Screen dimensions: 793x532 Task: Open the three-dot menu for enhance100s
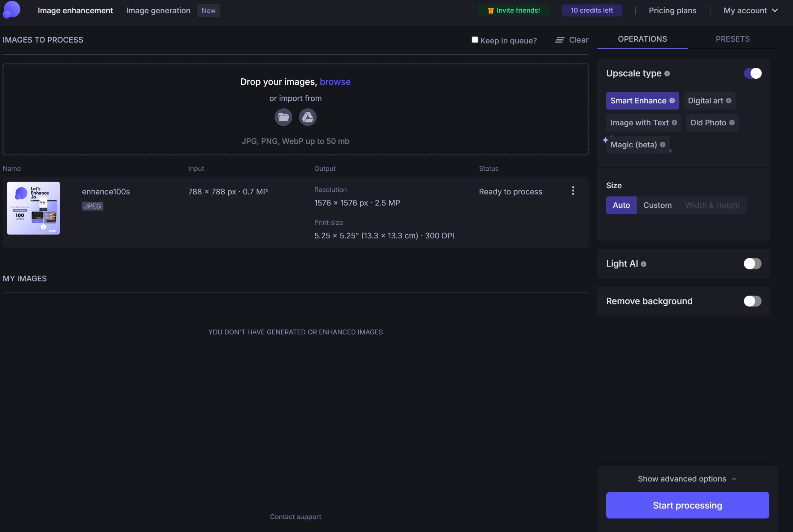click(x=573, y=191)
